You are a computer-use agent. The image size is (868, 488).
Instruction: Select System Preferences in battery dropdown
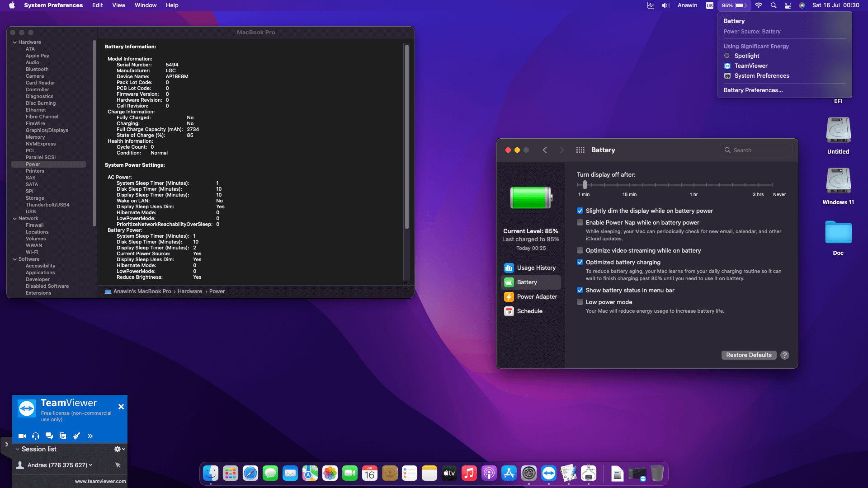tap(784, 76)
